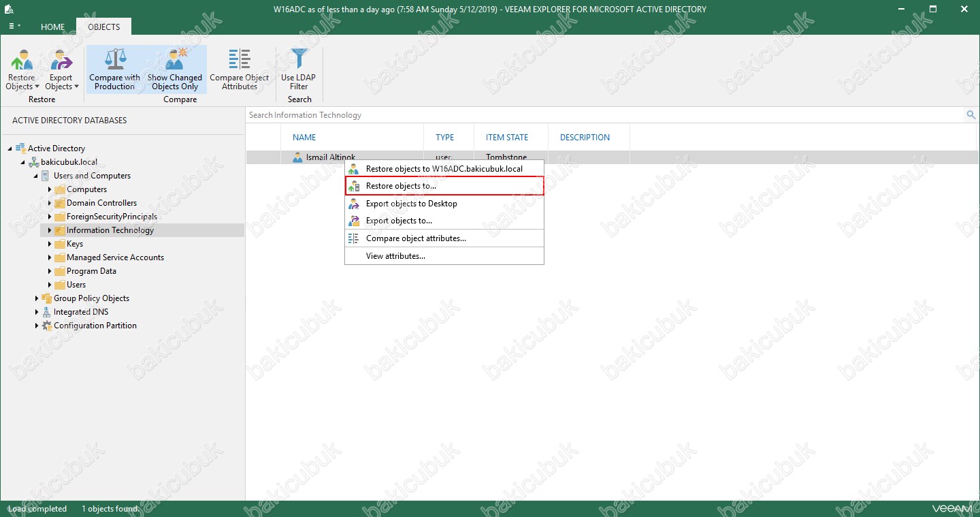Open the Export Objects ribbon button
980x517 pixels.
point(62,70)
